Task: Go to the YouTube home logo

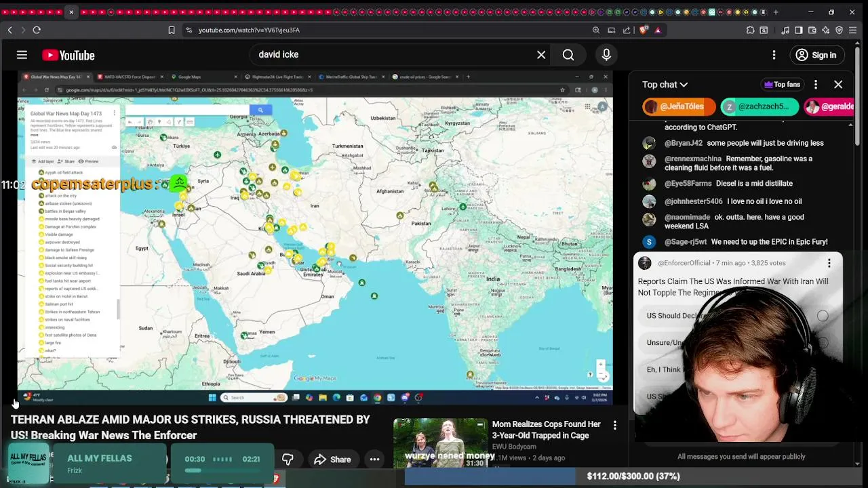Action: (68, 55)
